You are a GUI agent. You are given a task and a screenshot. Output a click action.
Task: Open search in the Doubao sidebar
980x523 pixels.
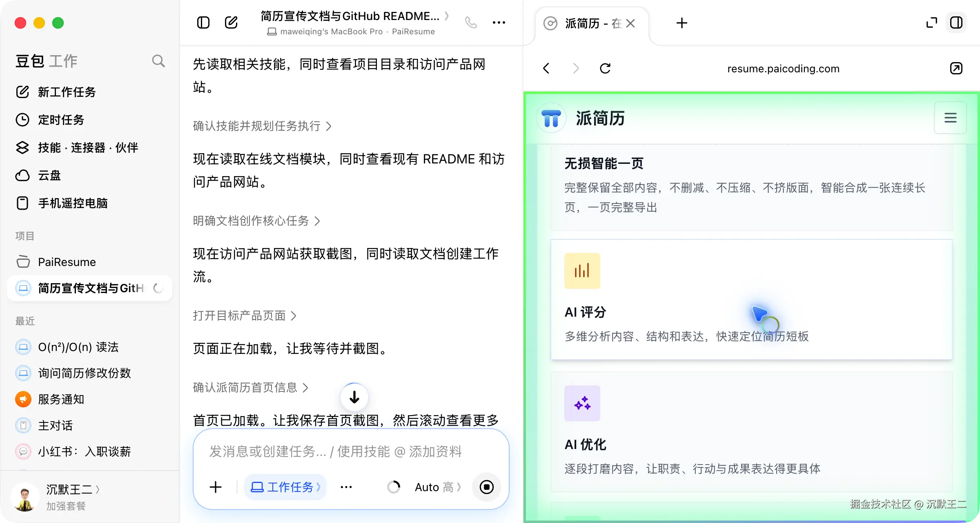point(158,61)
